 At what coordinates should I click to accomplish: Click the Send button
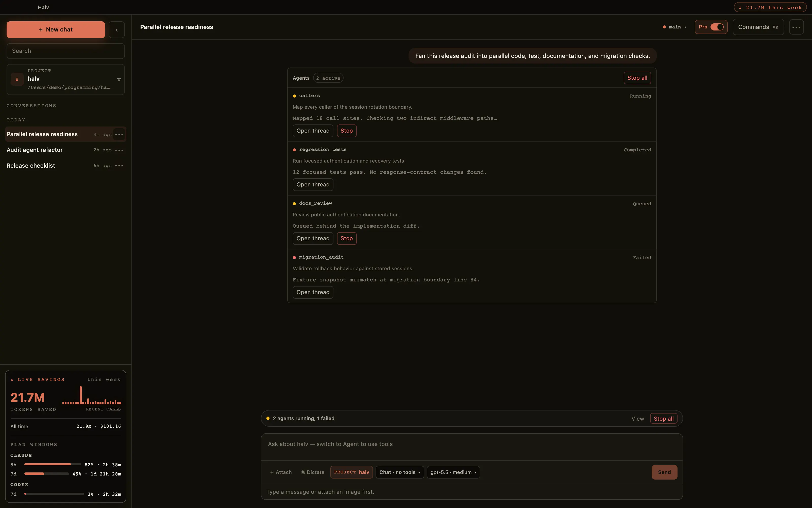[x=664, y=472]
